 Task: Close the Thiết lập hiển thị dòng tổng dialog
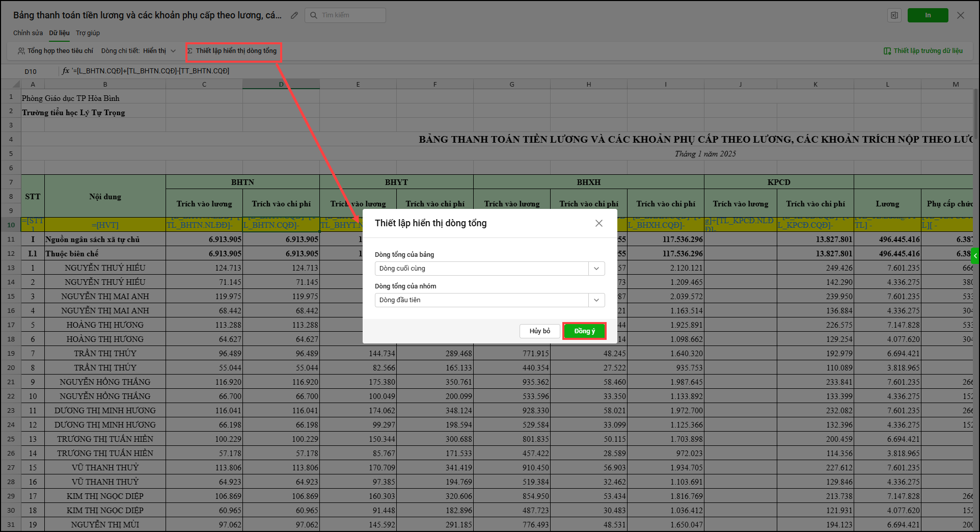pyautogui.click(x=598, y=223)
